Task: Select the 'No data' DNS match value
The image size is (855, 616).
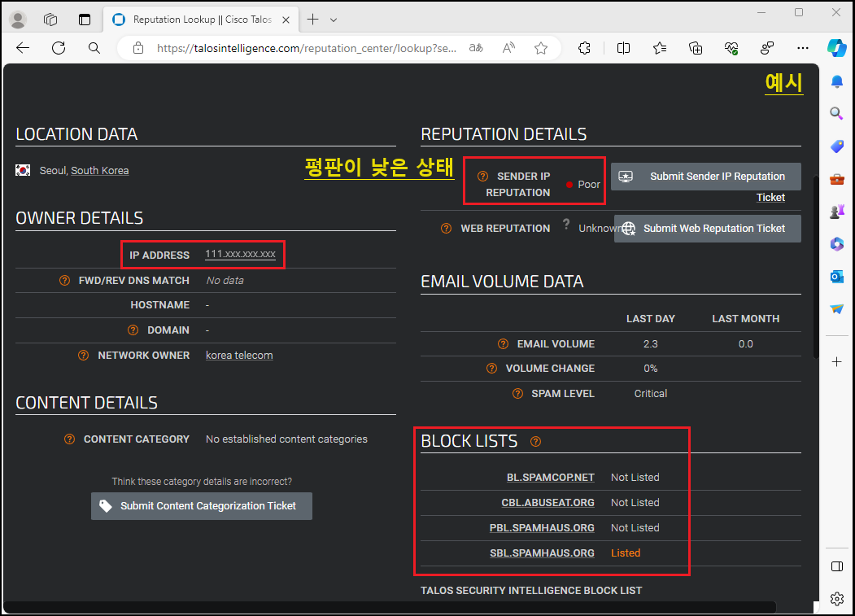Action: pyautogui.click(x=225, y=281)
